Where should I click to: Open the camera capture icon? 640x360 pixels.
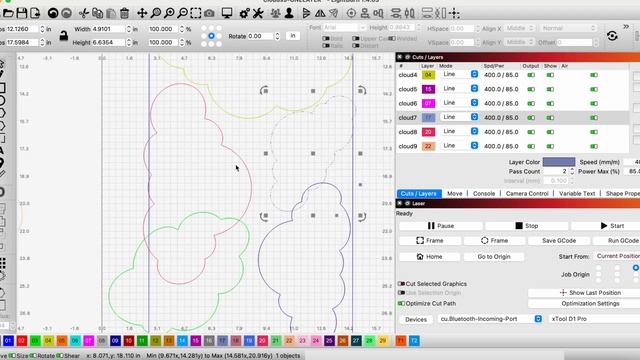(x=209, y=13)
